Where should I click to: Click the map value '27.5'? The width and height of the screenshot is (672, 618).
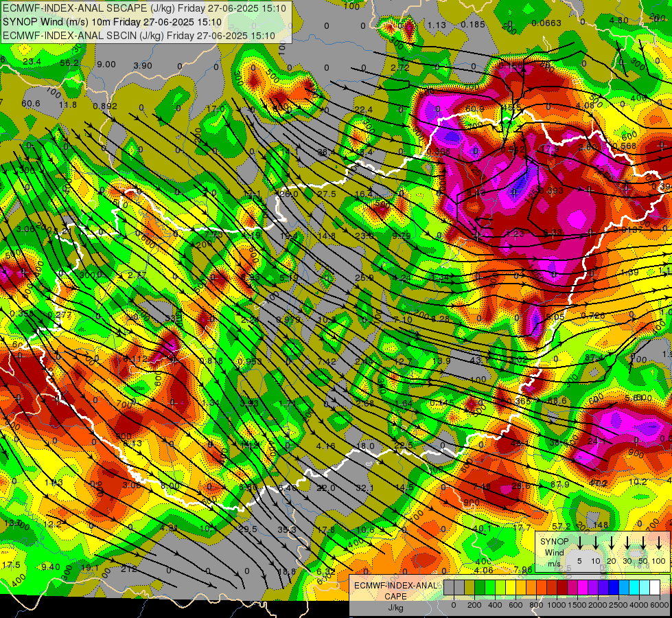pos(327,194)
